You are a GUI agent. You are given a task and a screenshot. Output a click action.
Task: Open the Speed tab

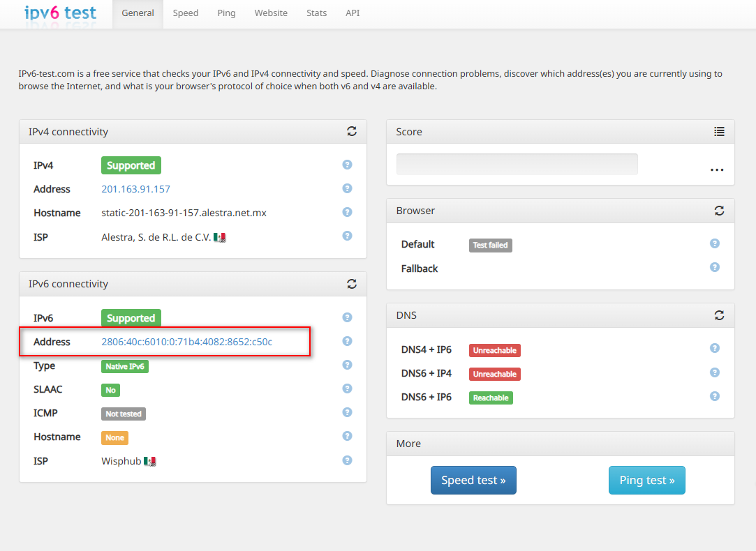tap(186, 13)
